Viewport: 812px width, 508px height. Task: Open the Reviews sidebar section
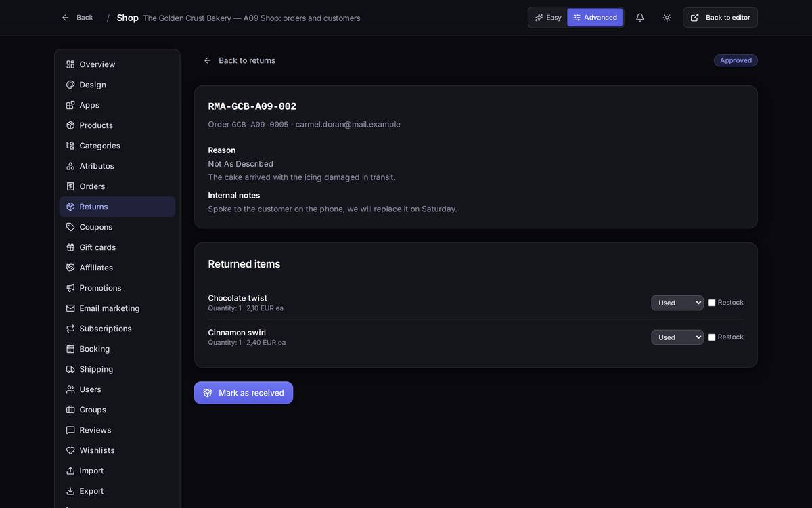pos(117,430)
